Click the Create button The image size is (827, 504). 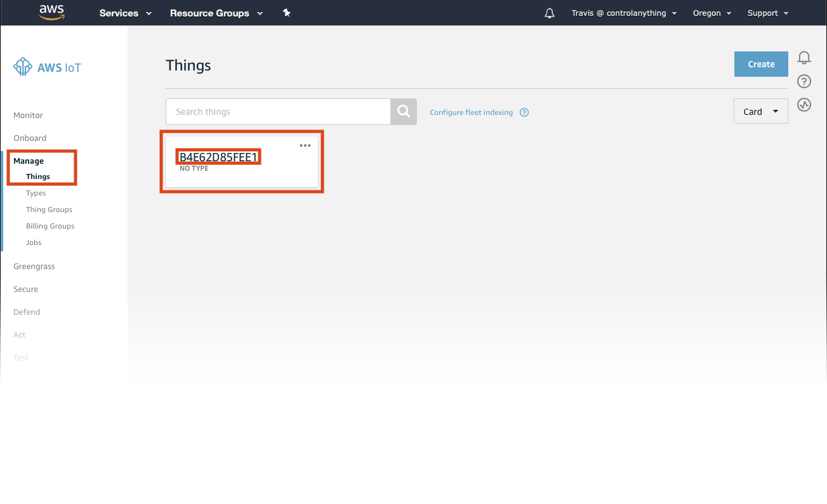click(760, 63)
